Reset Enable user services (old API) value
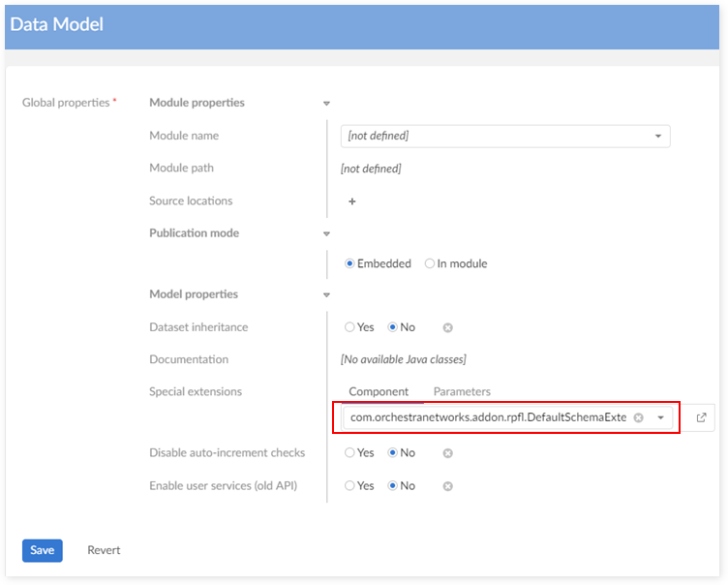Screen dimensions: 728x585 448,485
